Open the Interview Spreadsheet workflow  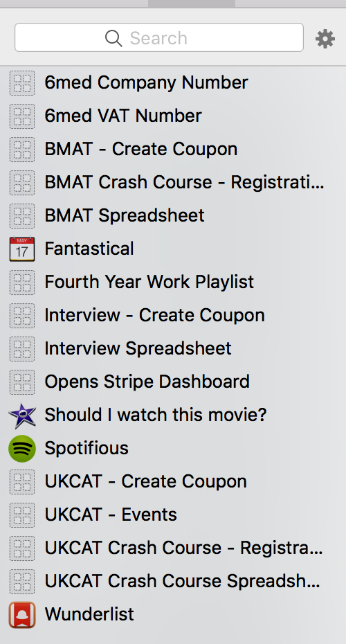tap(173, 349)
